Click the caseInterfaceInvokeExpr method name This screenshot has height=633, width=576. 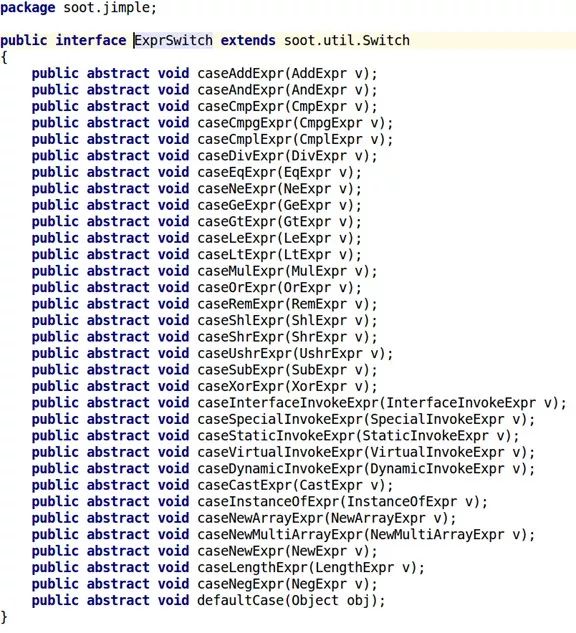(x=288, y=403)
